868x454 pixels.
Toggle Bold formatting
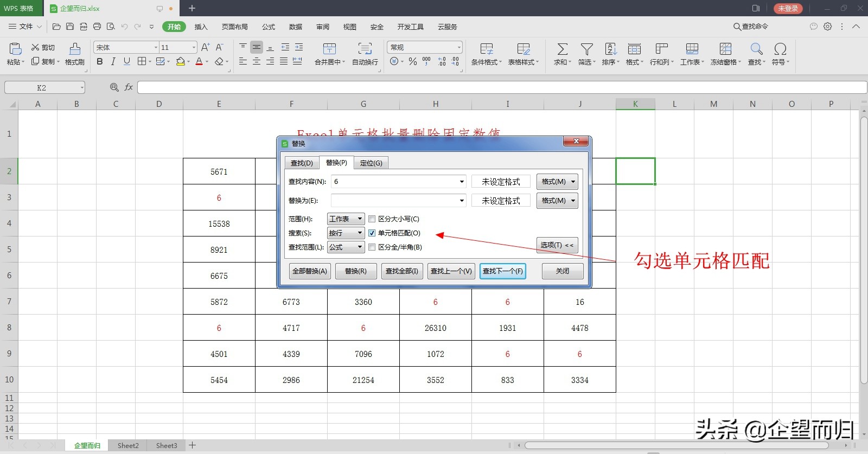click(x=100, y=61)
